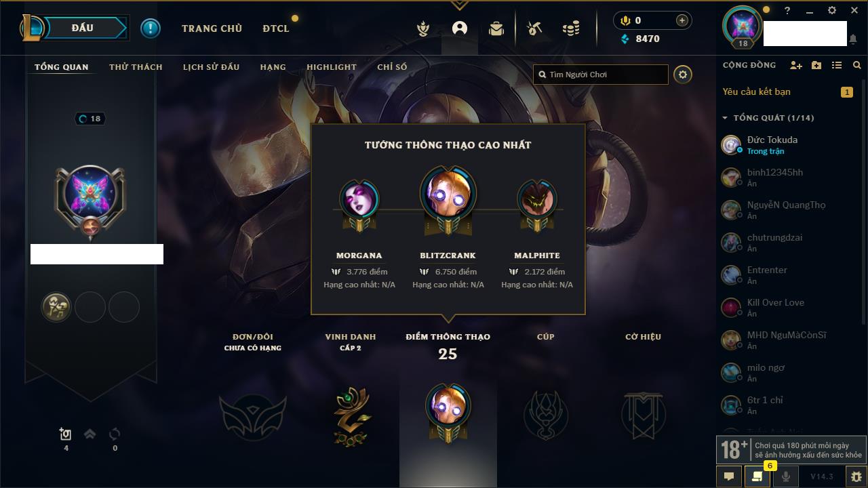Click the add friend icon

[x=796, y=65]
